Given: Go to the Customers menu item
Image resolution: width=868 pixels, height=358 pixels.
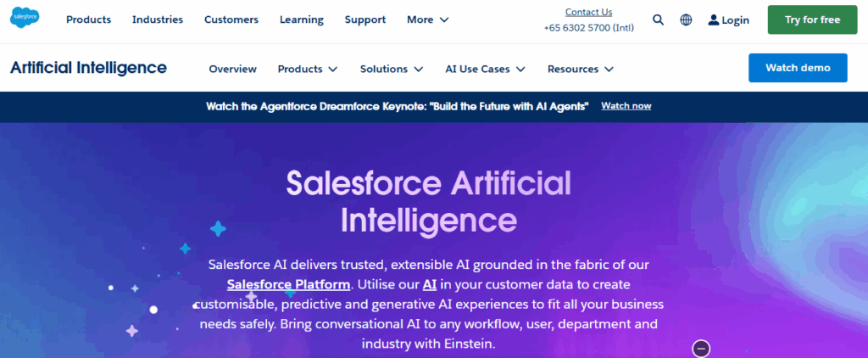Looking at the screenshot, I should click(231, 20).
